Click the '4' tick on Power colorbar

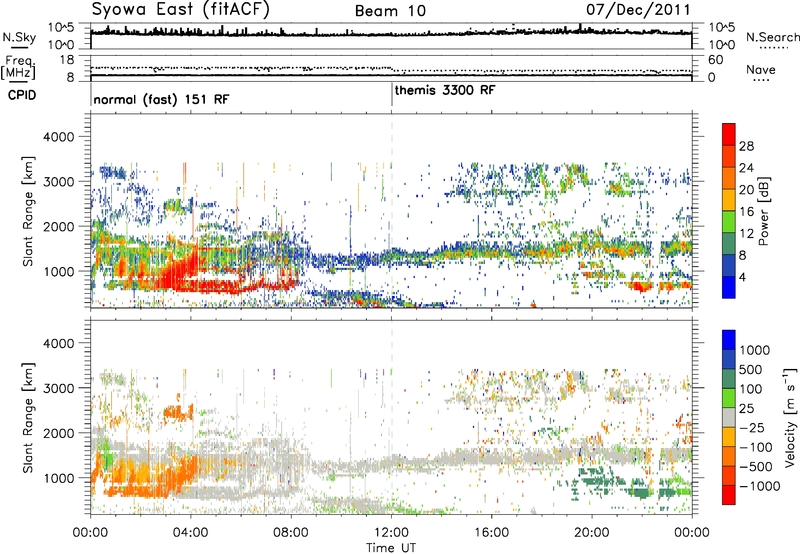coord(742,277)
